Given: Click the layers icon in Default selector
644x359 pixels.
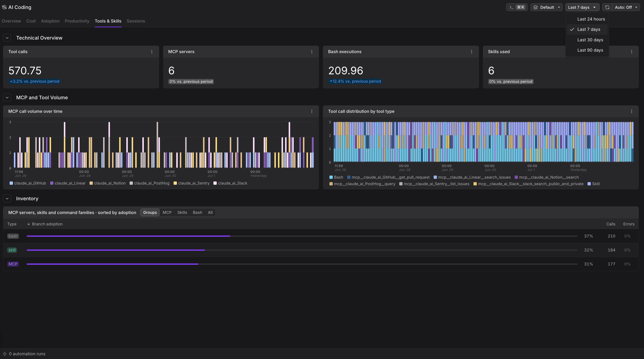Looking at the screenshot, I should pos(535,7).
